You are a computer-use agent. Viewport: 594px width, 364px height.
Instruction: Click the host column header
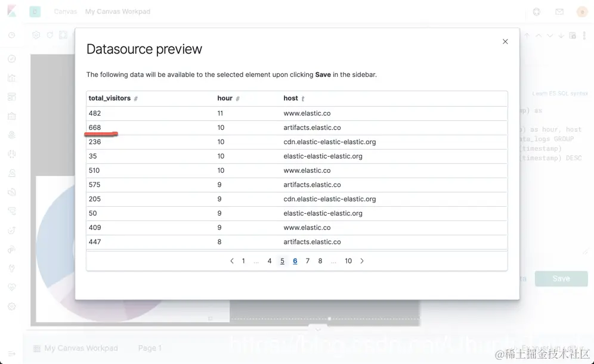point(290,98)
